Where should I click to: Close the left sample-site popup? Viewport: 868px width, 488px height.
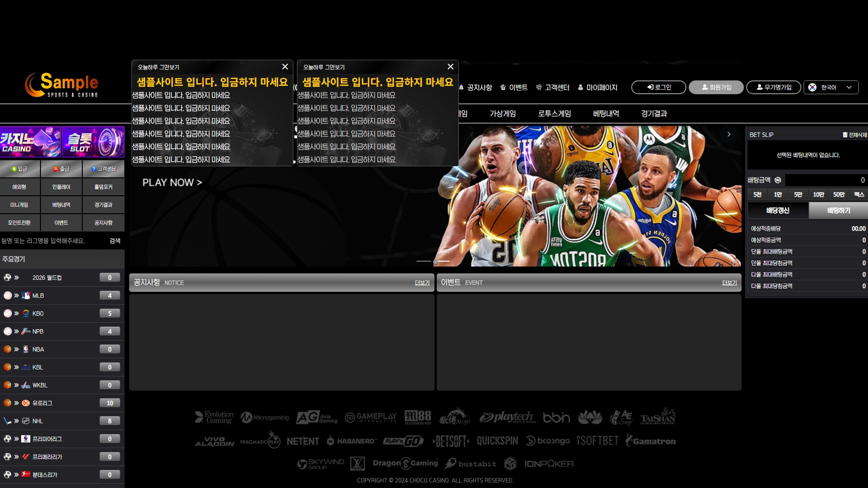(x=285, y=67)
